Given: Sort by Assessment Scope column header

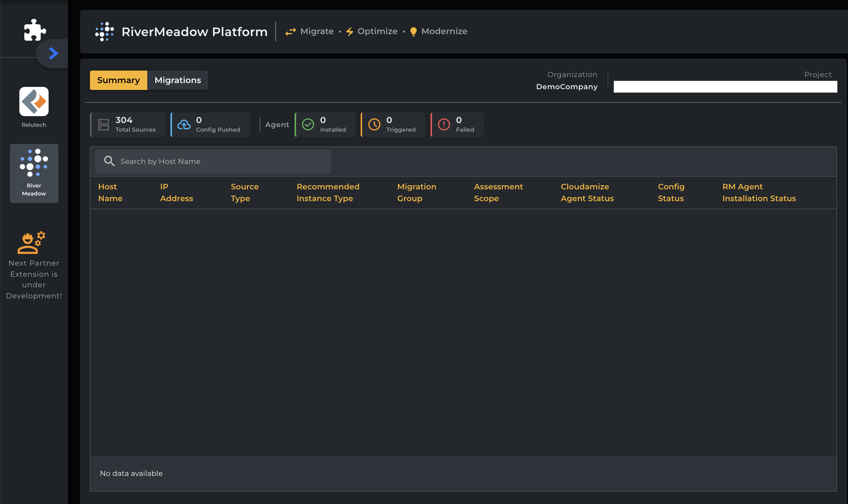Looking at the screenshot, I should tap(498, 192).
